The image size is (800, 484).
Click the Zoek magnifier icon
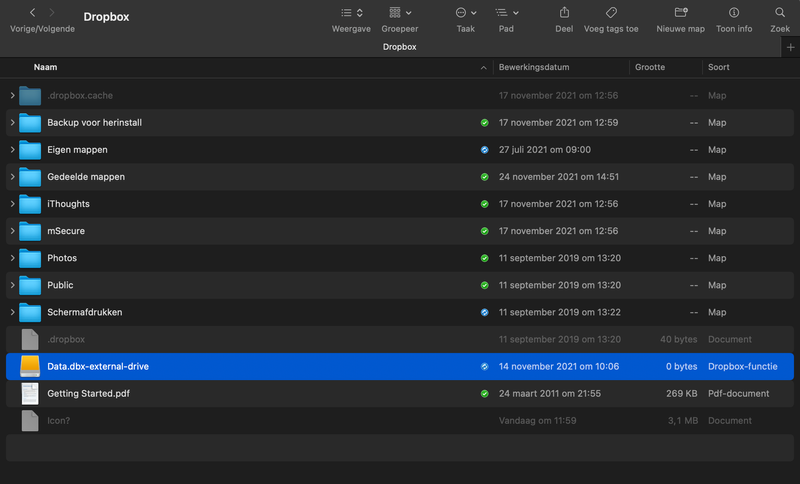point(780,13)
